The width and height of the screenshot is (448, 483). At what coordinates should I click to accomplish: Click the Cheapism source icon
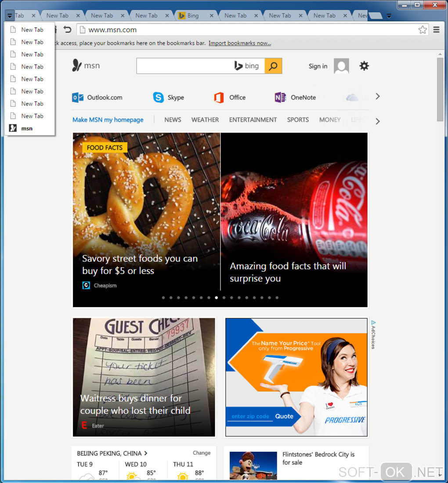click(x=86, y=285)
